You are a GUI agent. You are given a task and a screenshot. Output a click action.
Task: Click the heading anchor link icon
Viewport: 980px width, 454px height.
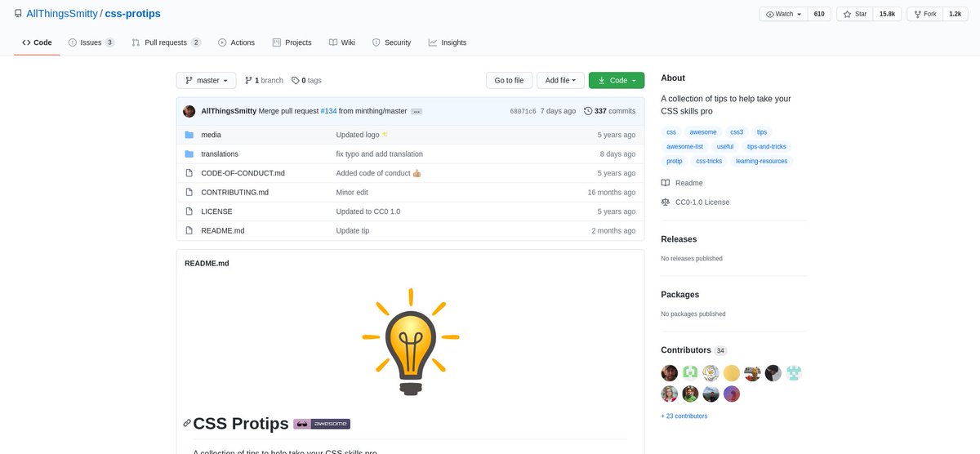(187, 423)
